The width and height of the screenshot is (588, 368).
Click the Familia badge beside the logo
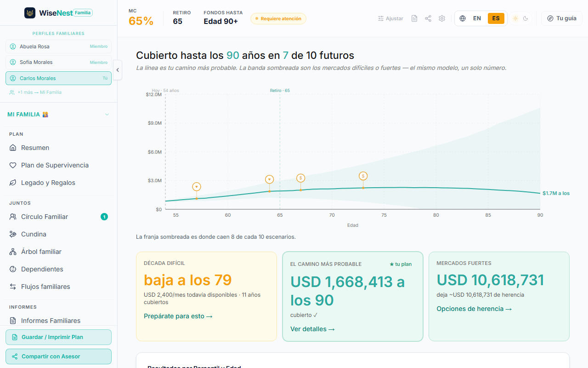(x=83, y=13)
